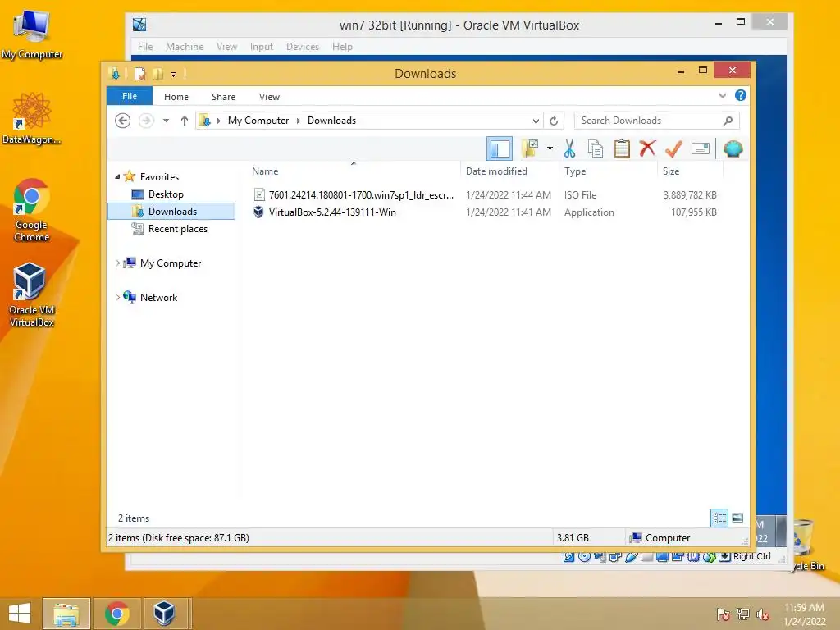Open Devices menu in VirtualBox window

[x=302, y=47]
